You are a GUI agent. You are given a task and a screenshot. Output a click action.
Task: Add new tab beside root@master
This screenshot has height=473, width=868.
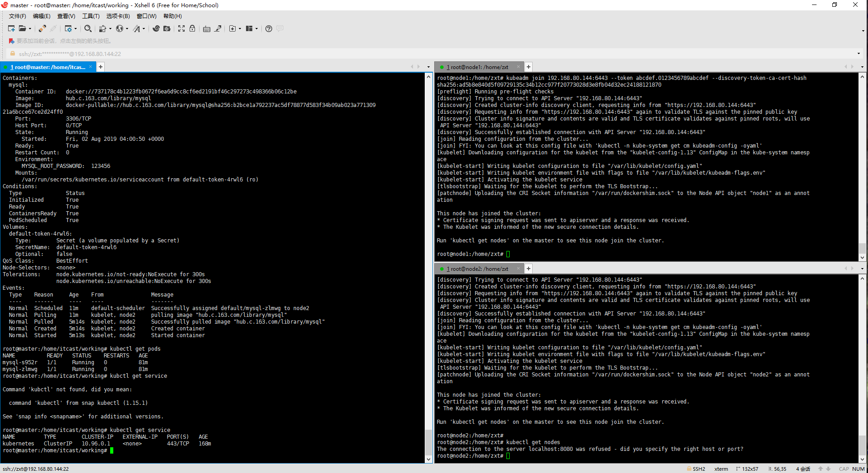(101, 67)
